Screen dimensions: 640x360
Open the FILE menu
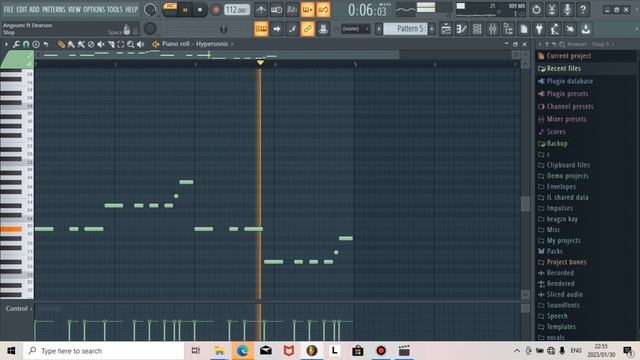tap(9, 9)
